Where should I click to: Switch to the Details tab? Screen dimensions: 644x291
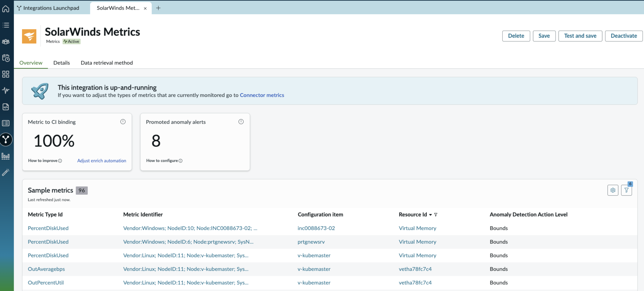point(61,63)
